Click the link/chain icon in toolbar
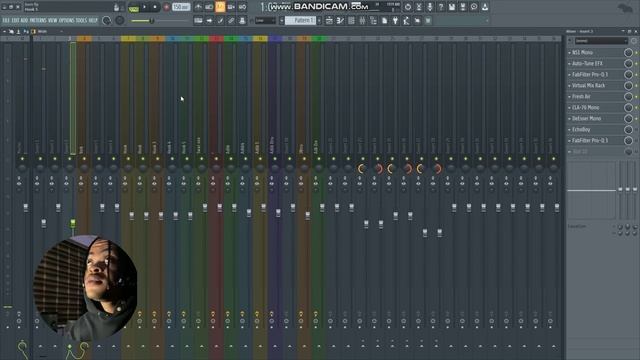The height and width of the screenshot is (360, 640). pos(231,20)
